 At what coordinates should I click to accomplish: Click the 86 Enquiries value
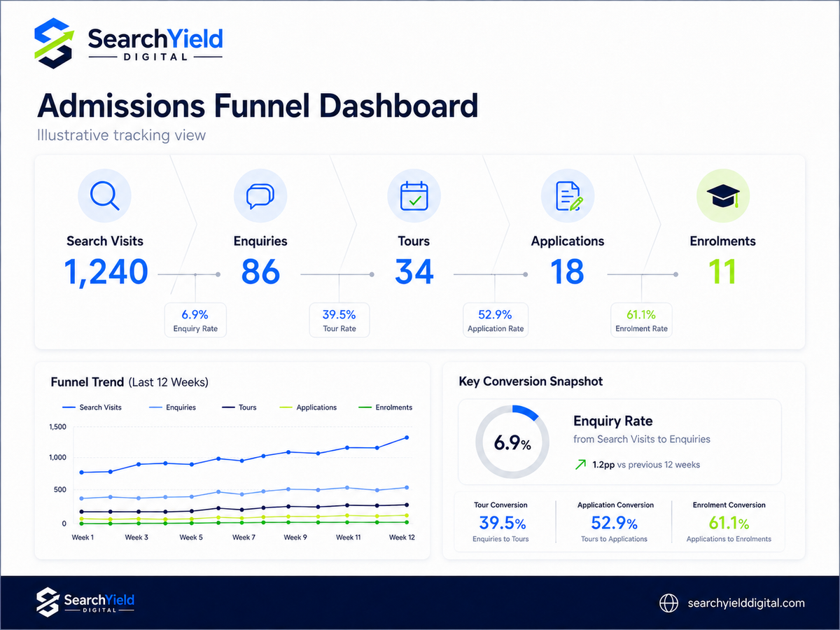(x=260, y=272)
